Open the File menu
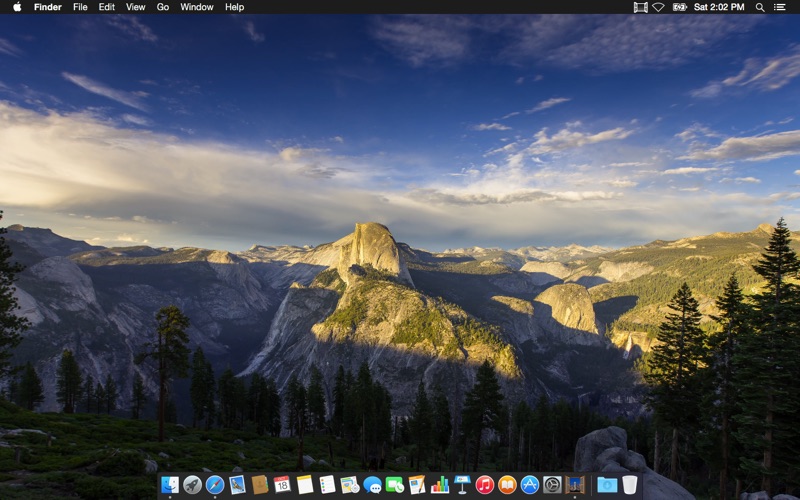The width and height of the screenshot is (800, 500). click(x=80, y=7)
